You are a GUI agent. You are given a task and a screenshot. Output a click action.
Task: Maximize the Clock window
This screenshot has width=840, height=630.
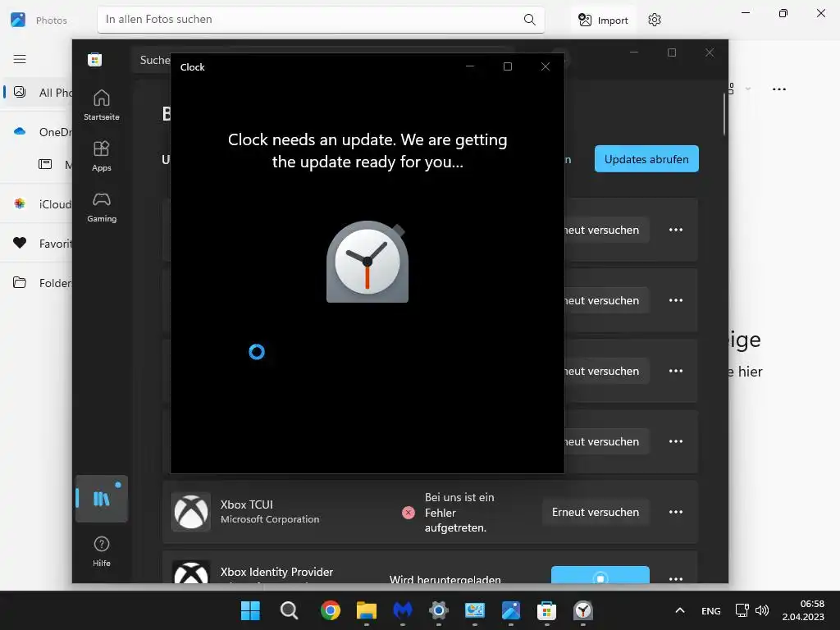(x=507, y=66)
